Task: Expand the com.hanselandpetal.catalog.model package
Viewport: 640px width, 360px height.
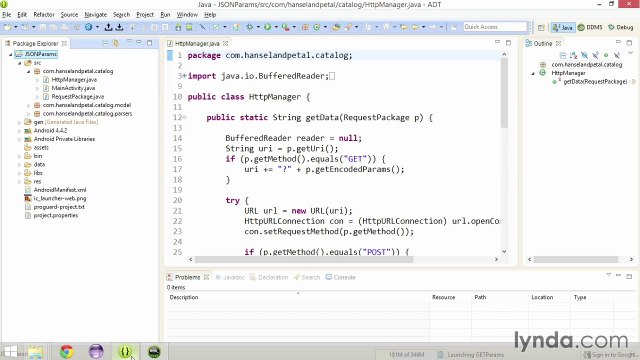Action: (x=28, y=105)
